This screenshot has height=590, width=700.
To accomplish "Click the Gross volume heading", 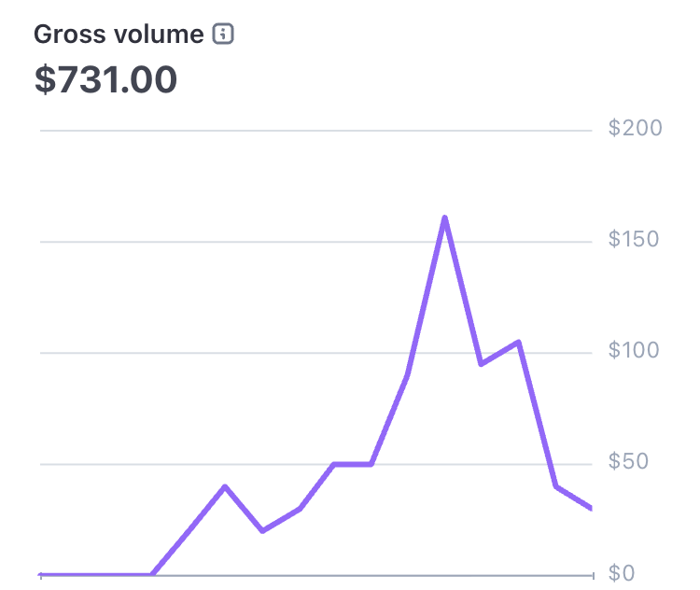I will click(x=119, y=35).
